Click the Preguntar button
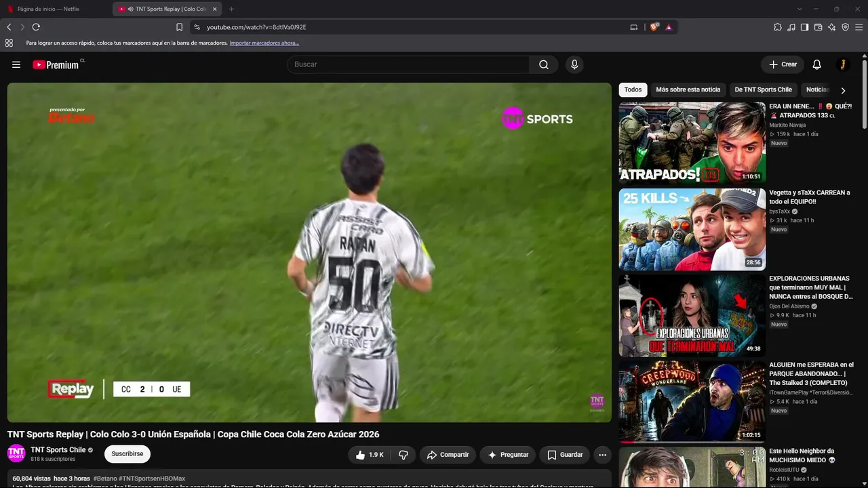The width and height of the screenshot is (868, 488). click(x=508, y=455)
